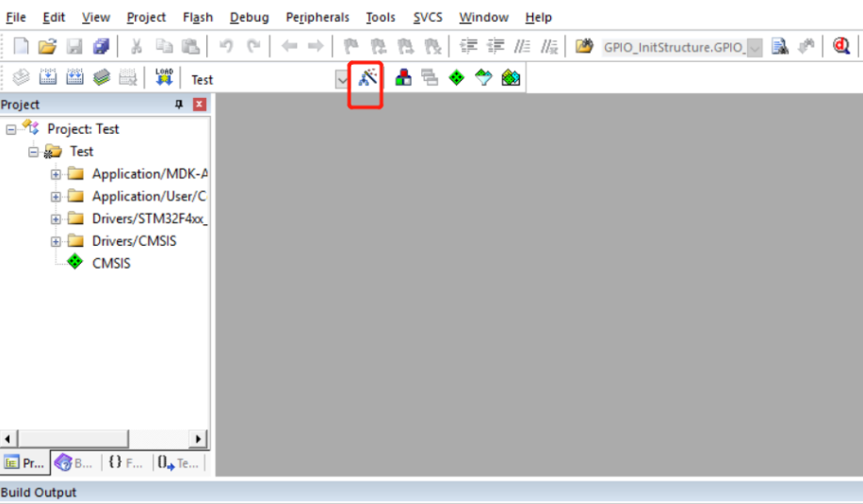Click the Build target icon
The image size is (863, 504).
point(48,77)
